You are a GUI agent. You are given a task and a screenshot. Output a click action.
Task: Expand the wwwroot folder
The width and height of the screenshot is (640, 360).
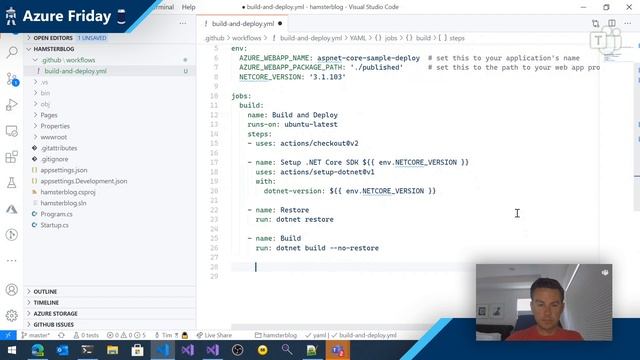[x=109, y=137]
